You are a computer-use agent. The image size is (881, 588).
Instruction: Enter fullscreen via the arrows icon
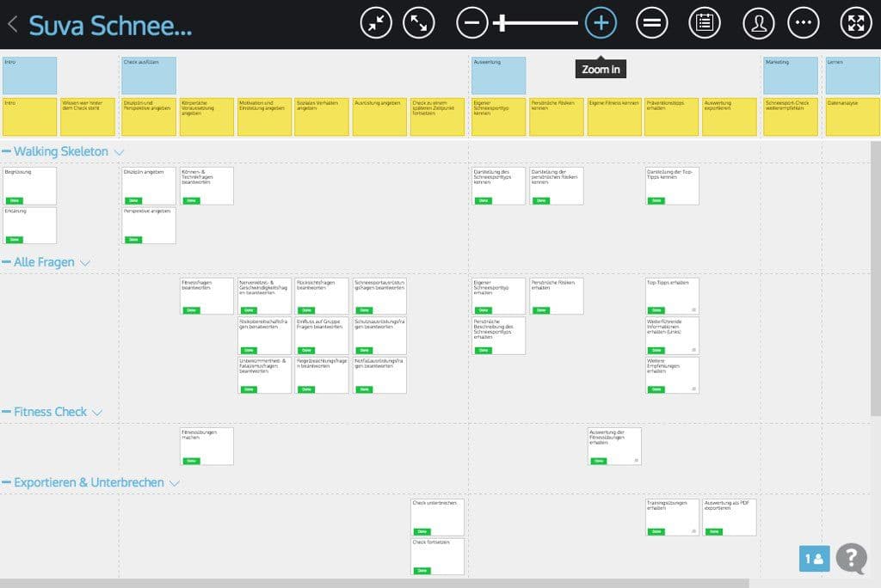click(856, 22)
